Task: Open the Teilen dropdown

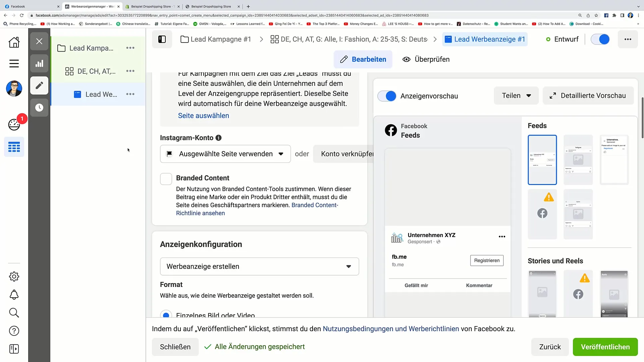Action: click(x=516, y=96)
